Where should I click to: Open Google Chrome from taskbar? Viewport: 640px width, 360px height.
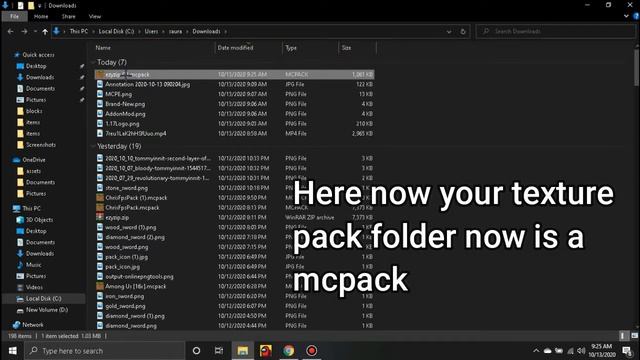click(289, 351)
